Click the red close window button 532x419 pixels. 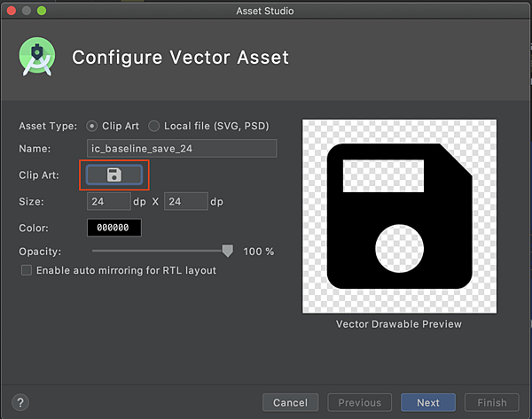point(12,11)
